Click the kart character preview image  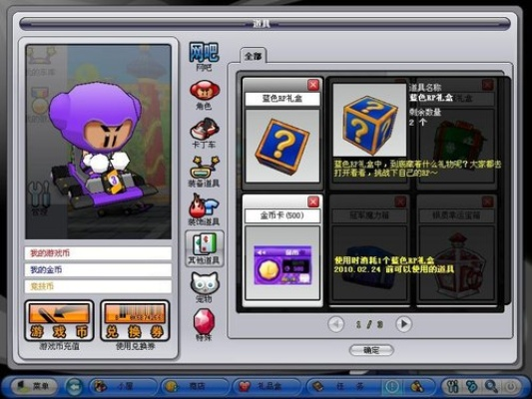[x=99, y=142]
